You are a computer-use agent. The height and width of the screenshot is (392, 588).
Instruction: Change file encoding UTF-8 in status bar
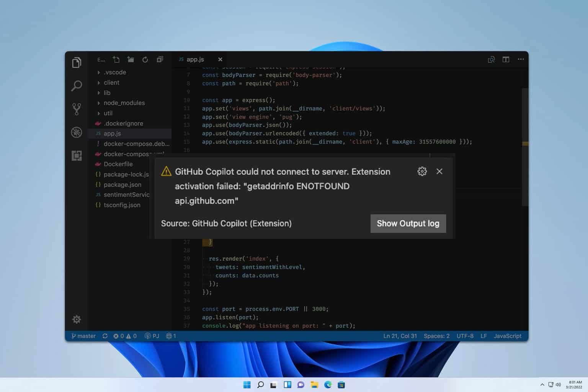465,336
